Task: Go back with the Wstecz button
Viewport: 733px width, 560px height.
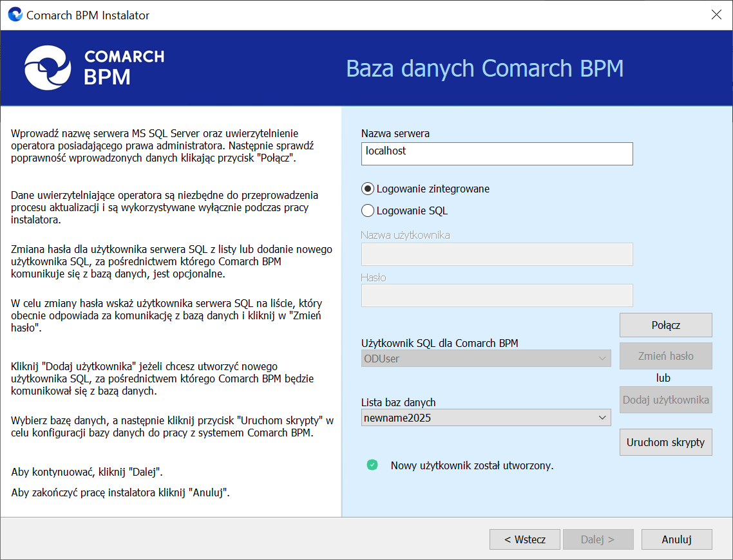Action: pyautogui.click(x=524, y=539)
